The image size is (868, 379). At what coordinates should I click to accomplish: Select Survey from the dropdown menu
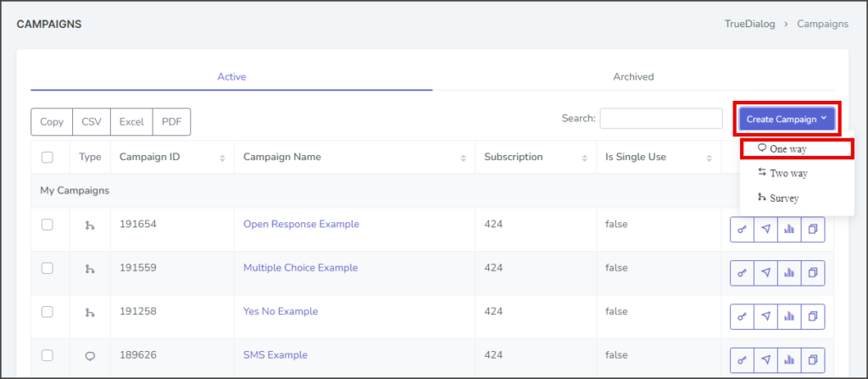pos(778,198)
